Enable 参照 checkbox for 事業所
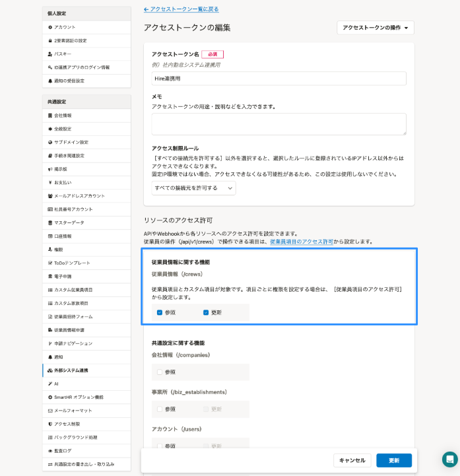Viewport: 460px width, 476px height. tap(160, 409)
